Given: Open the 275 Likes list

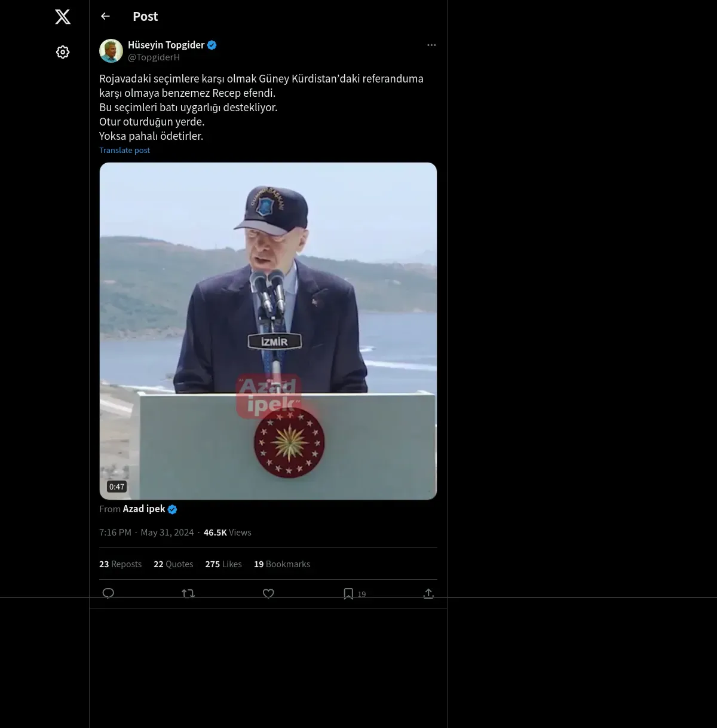Looking at the screenshot, I should coord(223,564).
